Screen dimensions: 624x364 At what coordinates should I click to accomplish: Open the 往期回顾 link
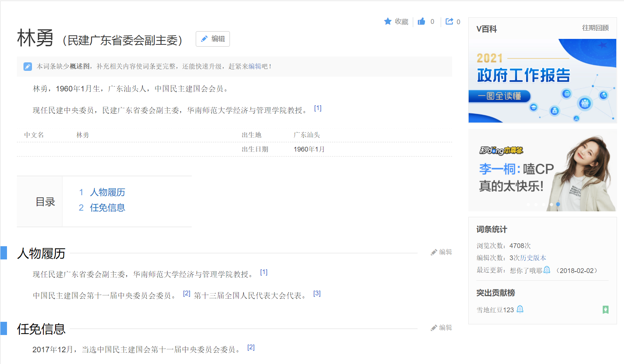click(595, 28)
